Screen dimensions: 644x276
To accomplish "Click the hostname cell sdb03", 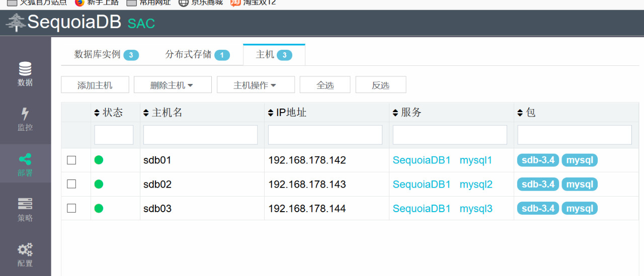I will tap(157, 209).
